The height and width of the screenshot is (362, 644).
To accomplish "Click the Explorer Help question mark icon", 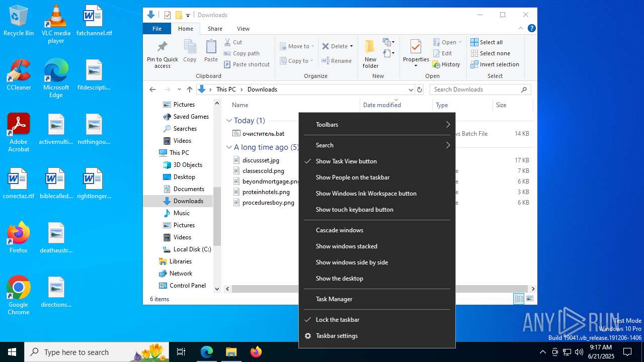I will (532, 29).
